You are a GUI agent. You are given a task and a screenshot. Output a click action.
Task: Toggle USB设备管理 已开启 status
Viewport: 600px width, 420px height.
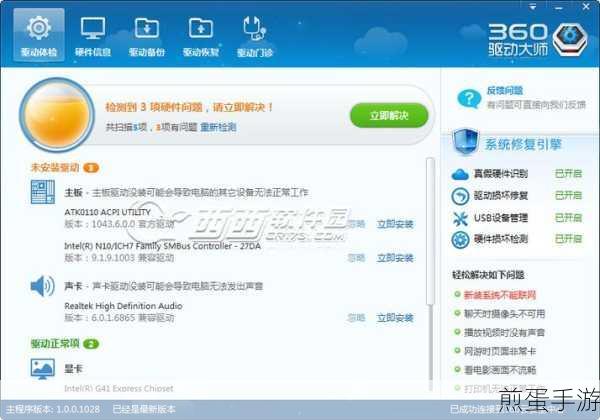point(568,218)
